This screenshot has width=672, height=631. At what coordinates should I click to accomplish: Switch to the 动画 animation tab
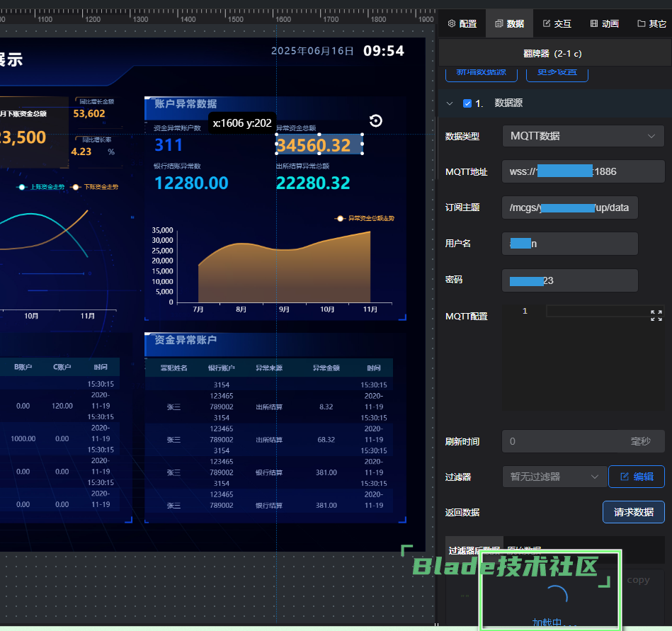pyautogui.click(x=604, y=23)
